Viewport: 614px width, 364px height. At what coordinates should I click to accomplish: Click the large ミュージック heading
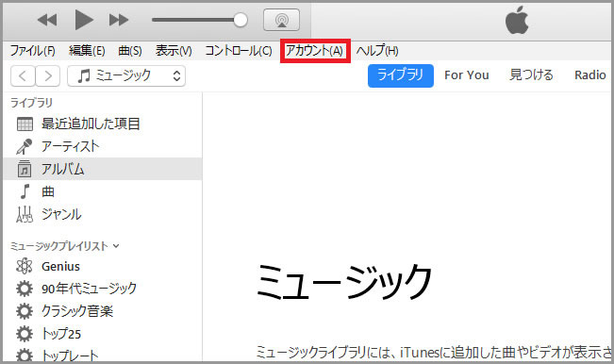344,282
